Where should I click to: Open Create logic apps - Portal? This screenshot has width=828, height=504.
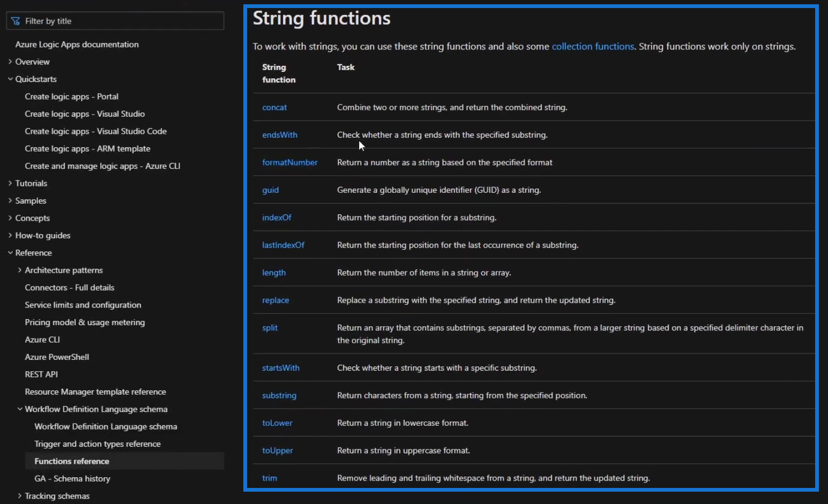point(71,96)
